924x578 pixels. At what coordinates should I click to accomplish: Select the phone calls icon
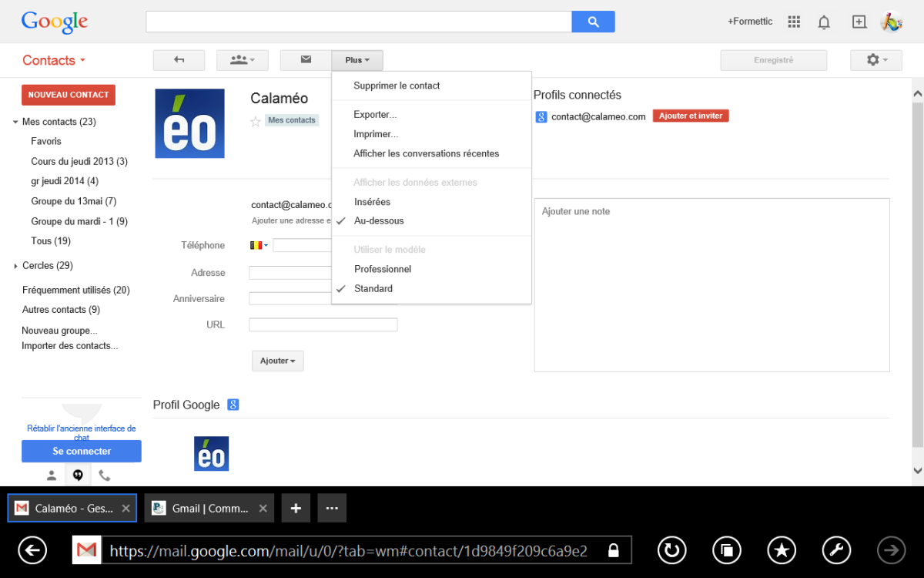(104, 476)
